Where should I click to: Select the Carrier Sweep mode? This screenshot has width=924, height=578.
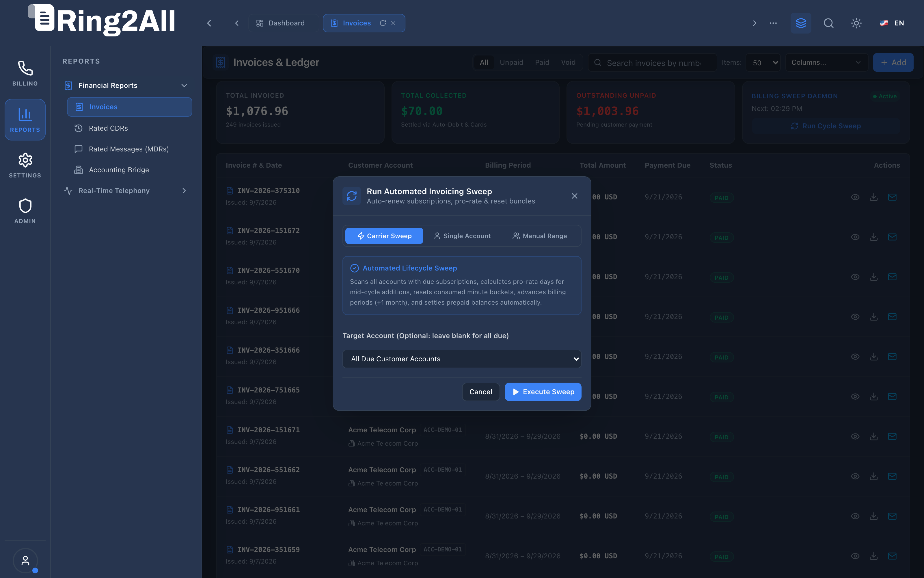(384, 236)
